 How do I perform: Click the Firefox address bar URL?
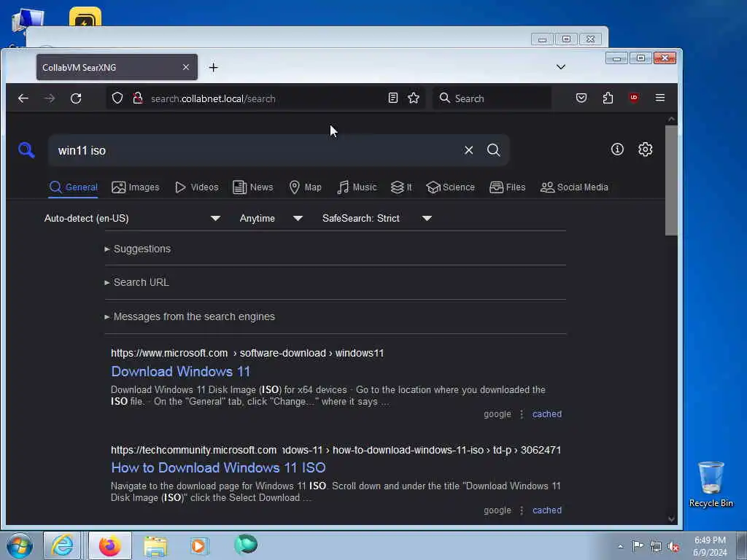coord(213,98)
